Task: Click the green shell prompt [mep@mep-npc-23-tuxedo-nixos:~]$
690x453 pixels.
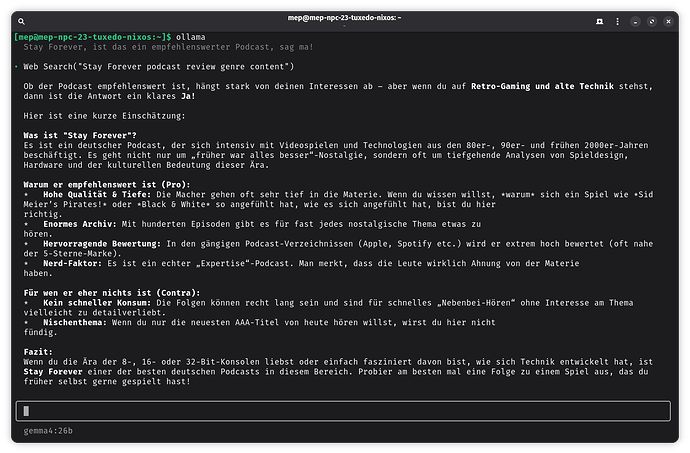Action: 92,37
